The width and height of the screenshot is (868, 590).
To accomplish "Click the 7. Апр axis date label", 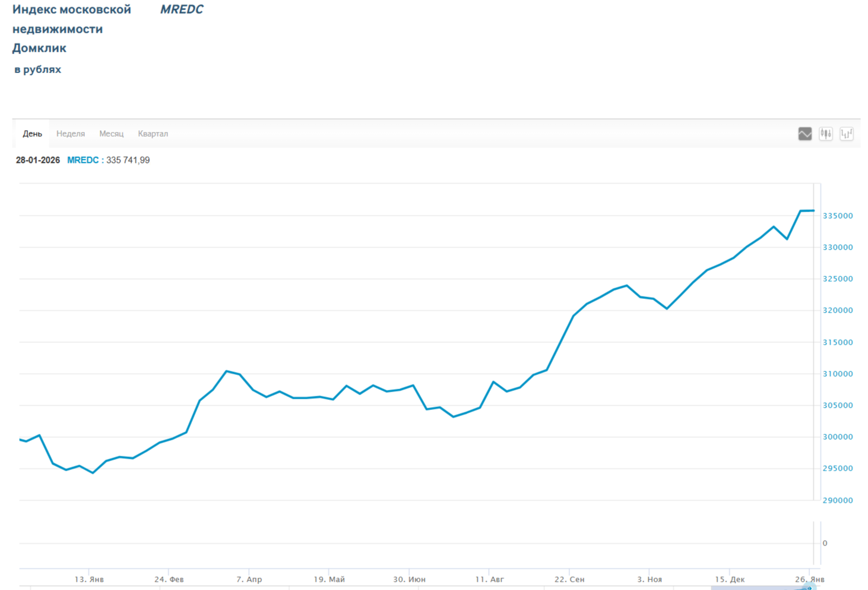I will (249, 579).
